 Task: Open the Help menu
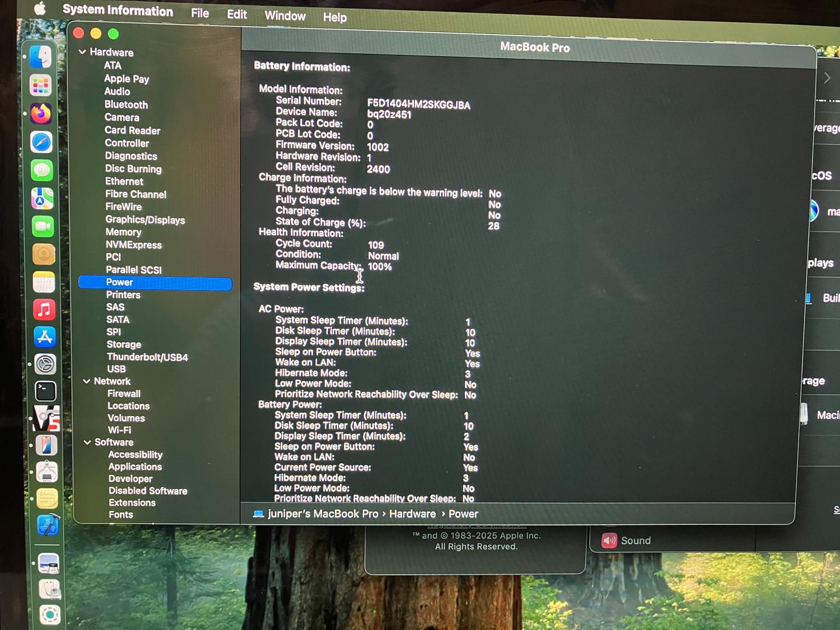tap(335, 17)
